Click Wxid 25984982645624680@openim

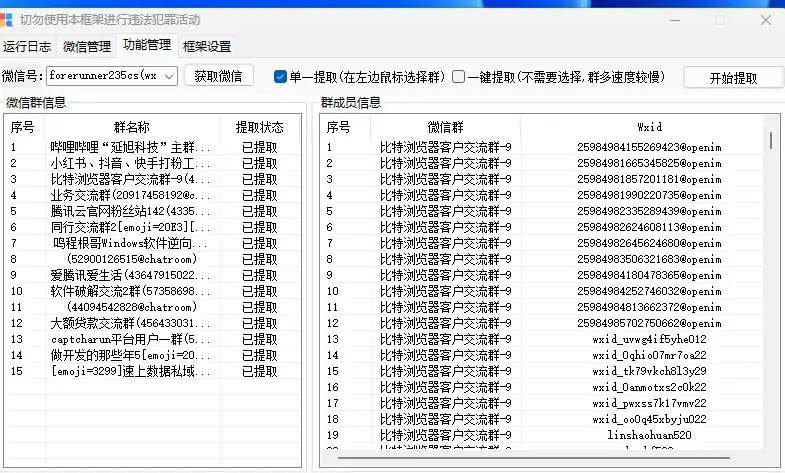point(649,244)
